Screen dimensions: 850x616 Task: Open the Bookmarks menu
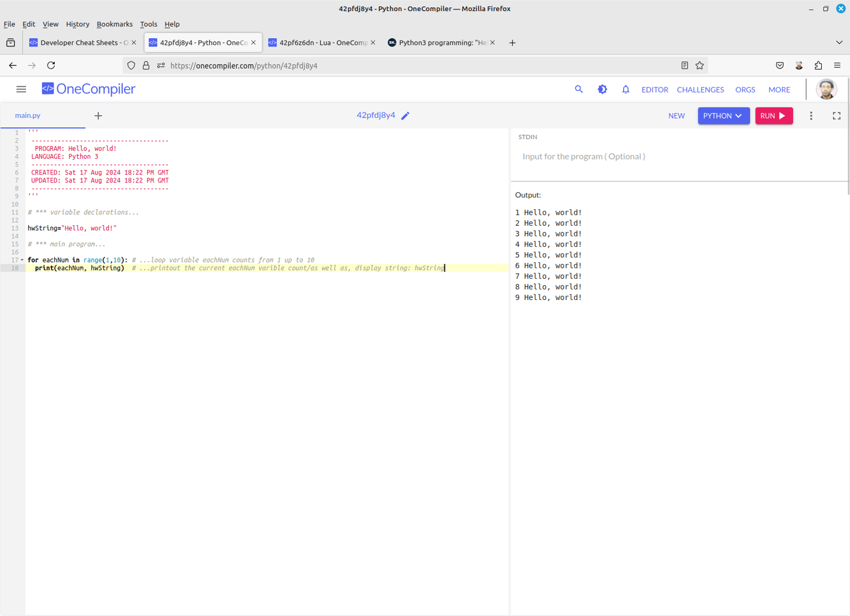click(115, 24)
